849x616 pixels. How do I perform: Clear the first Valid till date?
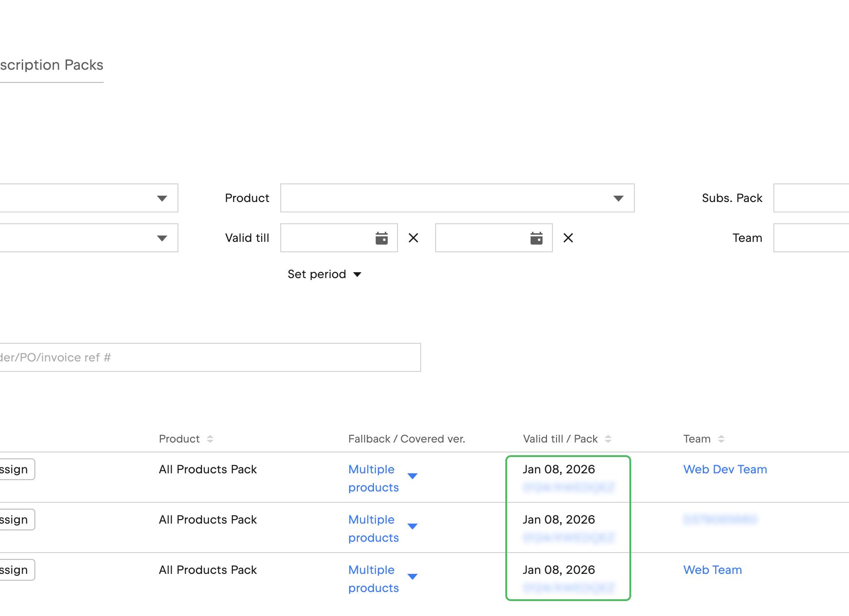point(413,238)
